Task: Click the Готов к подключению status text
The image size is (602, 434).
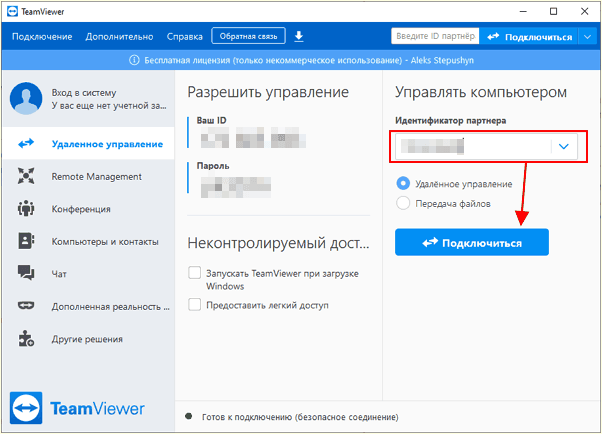Action: [300, 417]
